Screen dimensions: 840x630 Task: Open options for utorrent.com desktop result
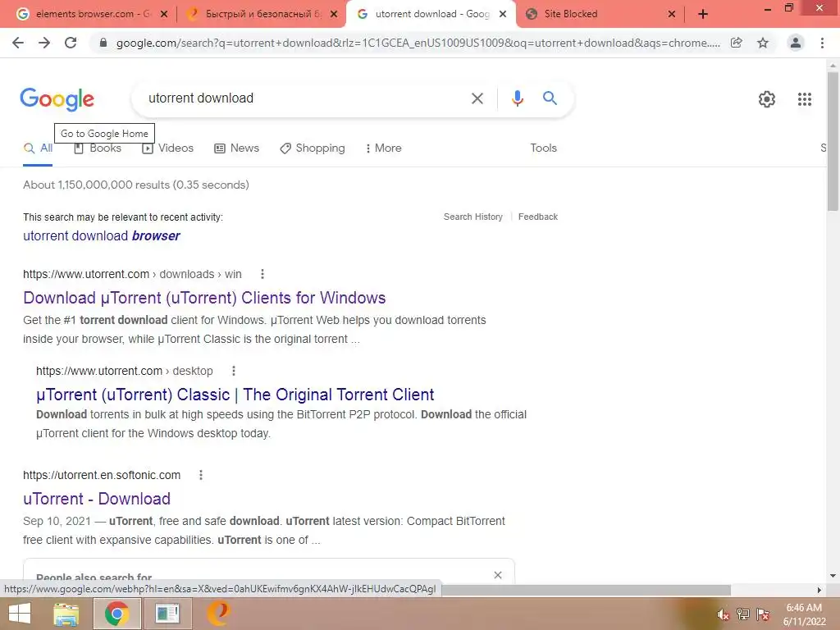(234, 371)
